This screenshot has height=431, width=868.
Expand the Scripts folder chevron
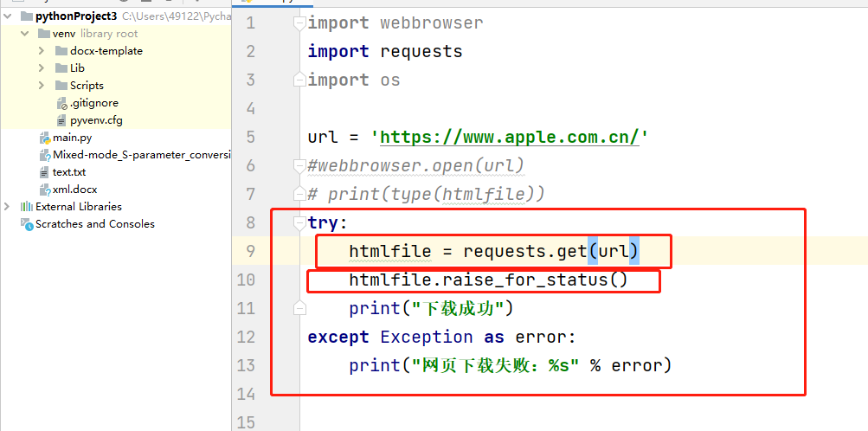[x=42, y=85]
